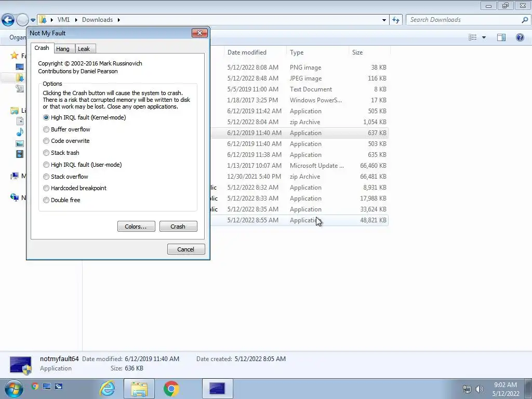This screenshot has width=532, height=399.
Task: Click the Switch between windows icon
Action: (x=59, y=386)
